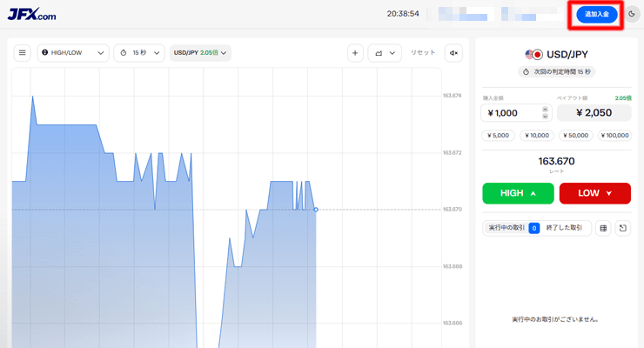Click the current rate 163.670

(556, 161)
